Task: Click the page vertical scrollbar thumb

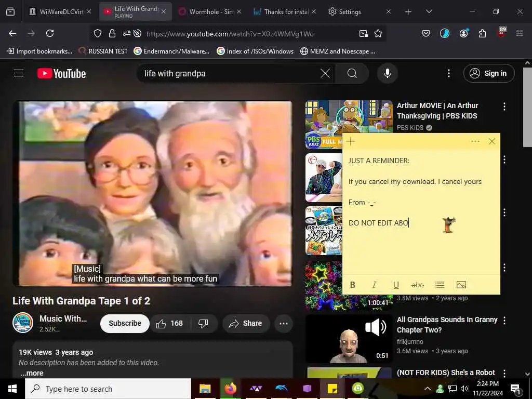Action: [527, 107]
